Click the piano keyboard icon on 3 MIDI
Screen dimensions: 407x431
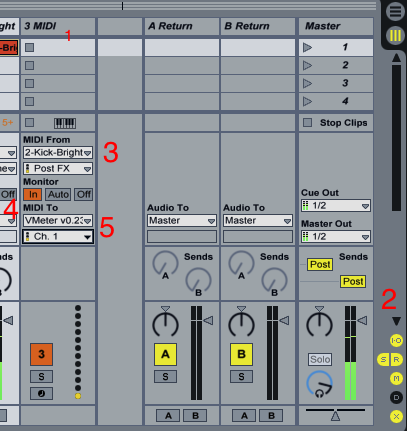point(65,123)
